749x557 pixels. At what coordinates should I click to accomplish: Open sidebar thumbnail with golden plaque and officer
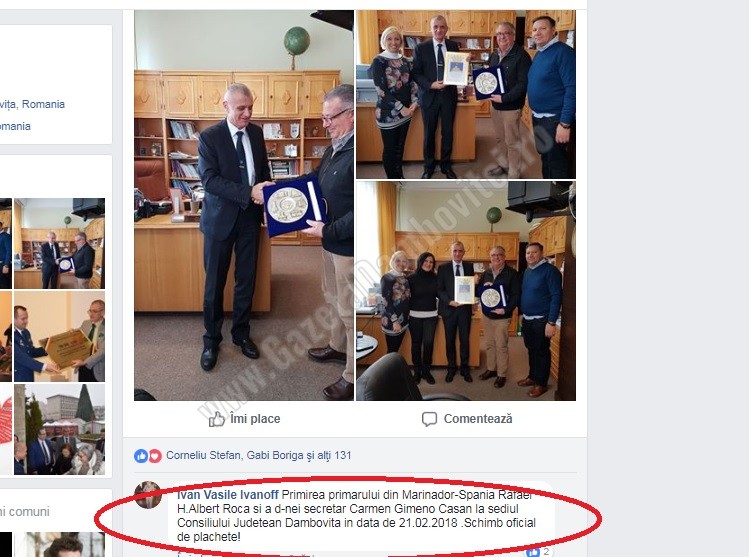click(59, 336)
